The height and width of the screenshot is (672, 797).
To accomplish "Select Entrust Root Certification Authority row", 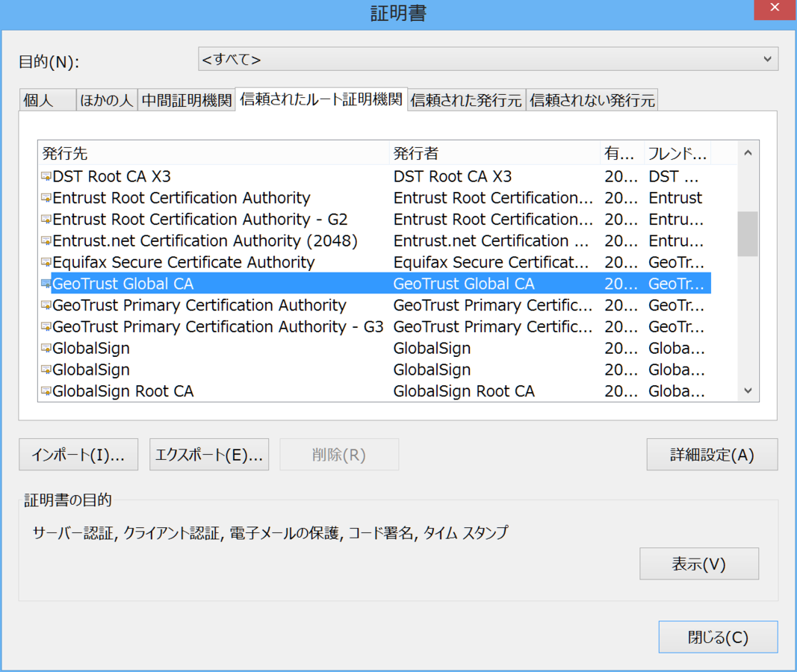I will coord(375,198).
